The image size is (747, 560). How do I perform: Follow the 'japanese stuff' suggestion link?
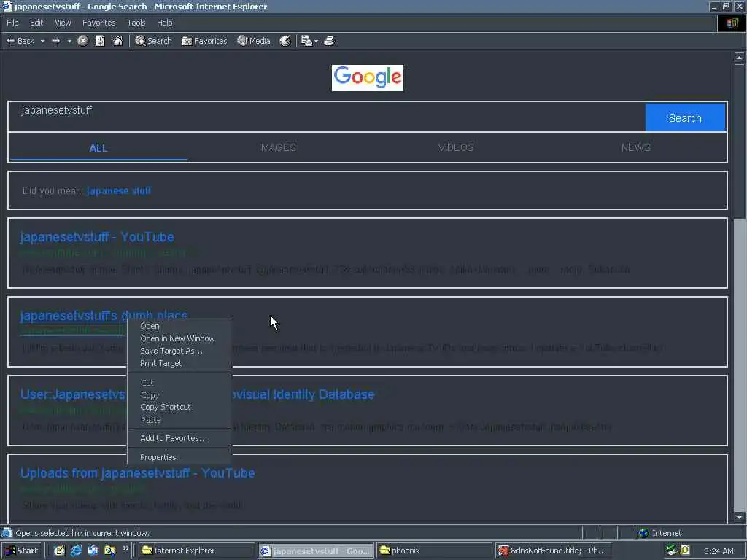click(x=119, y=190)
